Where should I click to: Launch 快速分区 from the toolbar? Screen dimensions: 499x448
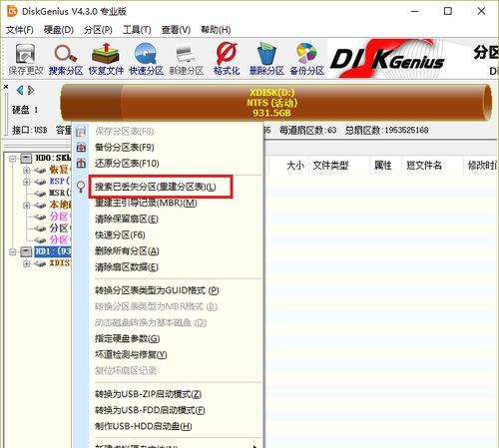tap(146, 59)
